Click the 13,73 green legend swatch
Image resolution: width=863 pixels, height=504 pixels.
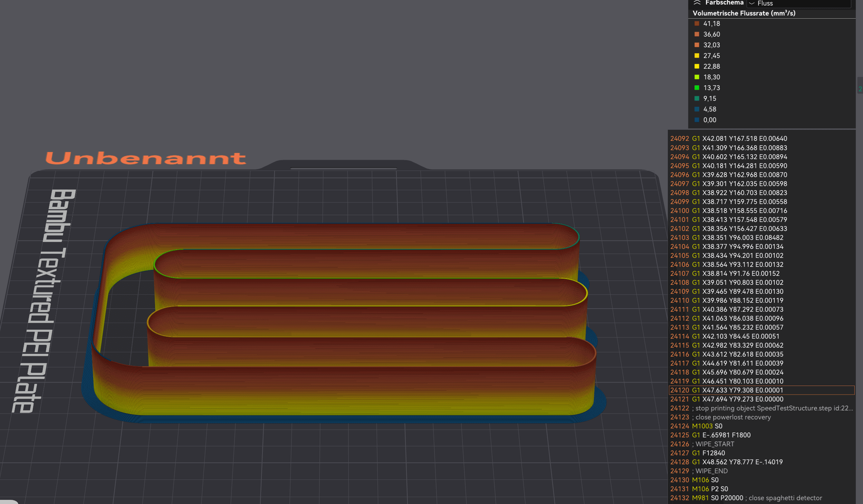[x=697, y=88]
